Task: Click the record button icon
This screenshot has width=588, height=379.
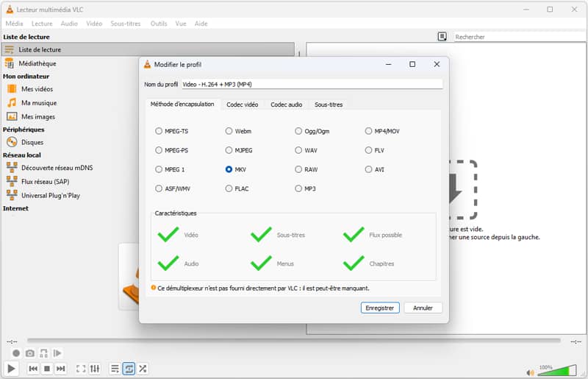Action: pos(16,354)
